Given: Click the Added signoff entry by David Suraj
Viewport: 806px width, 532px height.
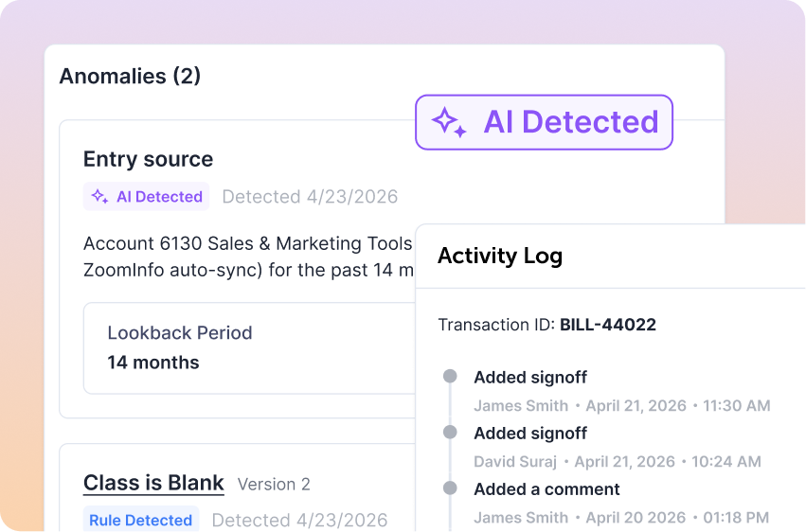Looking at the screenshot, I should pos(530,434).
